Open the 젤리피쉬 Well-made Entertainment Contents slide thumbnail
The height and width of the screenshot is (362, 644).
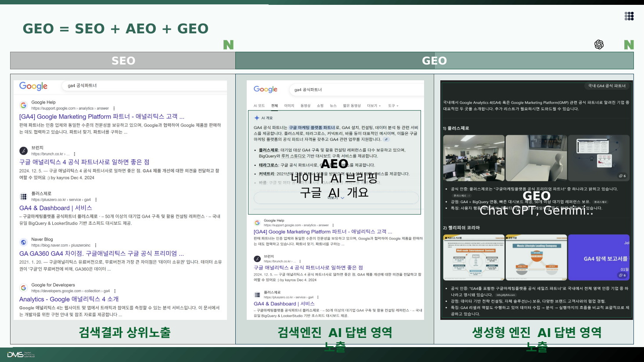click(474, 257)
